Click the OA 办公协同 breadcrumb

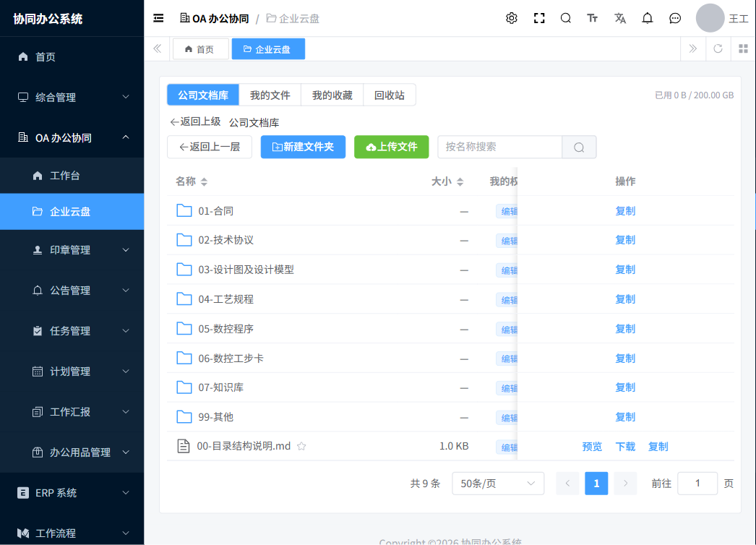click(215, 18)
